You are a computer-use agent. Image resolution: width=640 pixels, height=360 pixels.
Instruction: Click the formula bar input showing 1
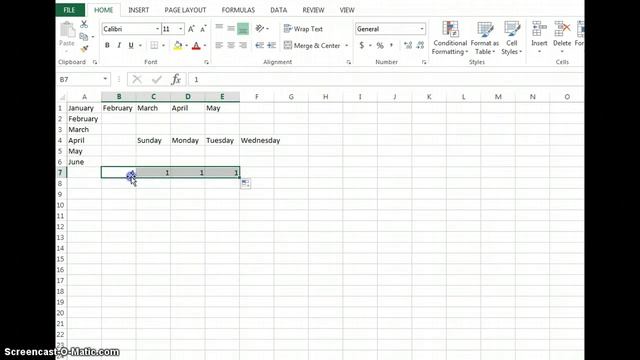[385, 79]
